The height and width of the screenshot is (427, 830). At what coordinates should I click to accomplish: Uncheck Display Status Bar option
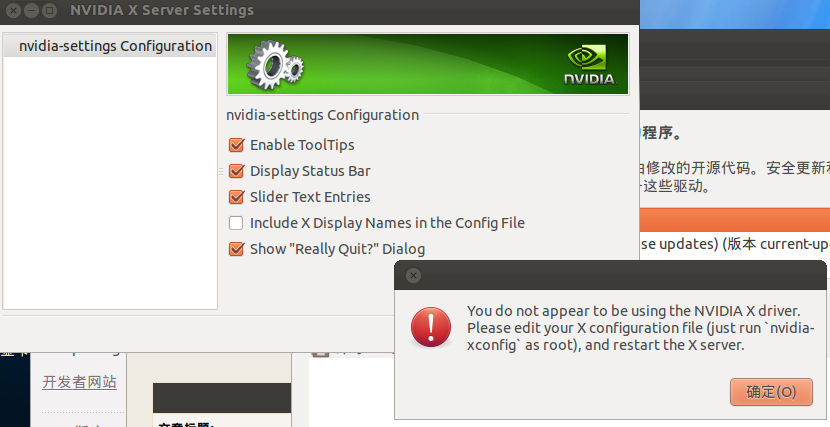pos(236,171)
